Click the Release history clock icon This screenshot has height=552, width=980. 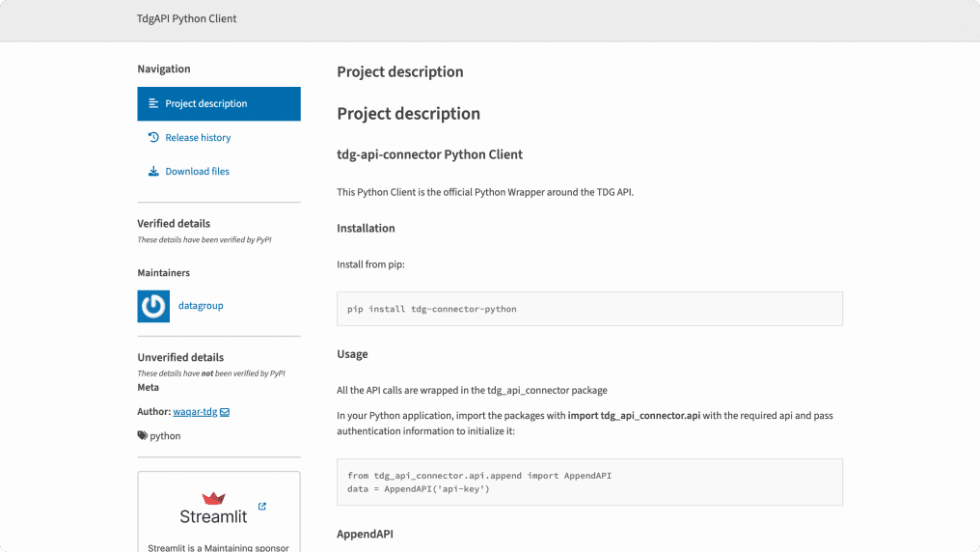[153, 137]
